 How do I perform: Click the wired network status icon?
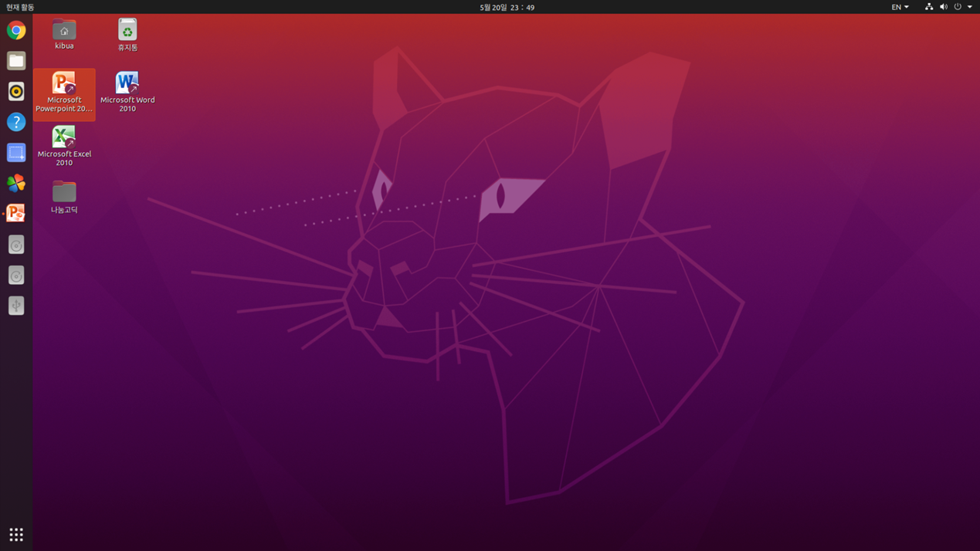point(929,7)
